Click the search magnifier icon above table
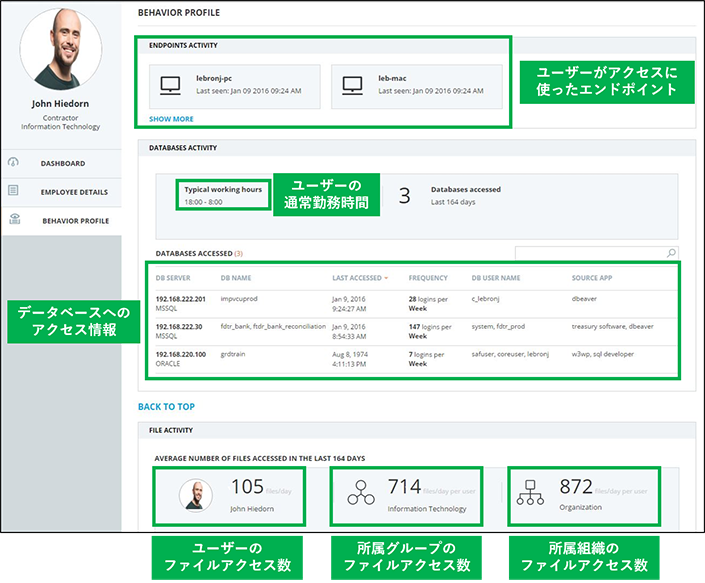The height and width of the screenshot is (583, 705). 671,253
